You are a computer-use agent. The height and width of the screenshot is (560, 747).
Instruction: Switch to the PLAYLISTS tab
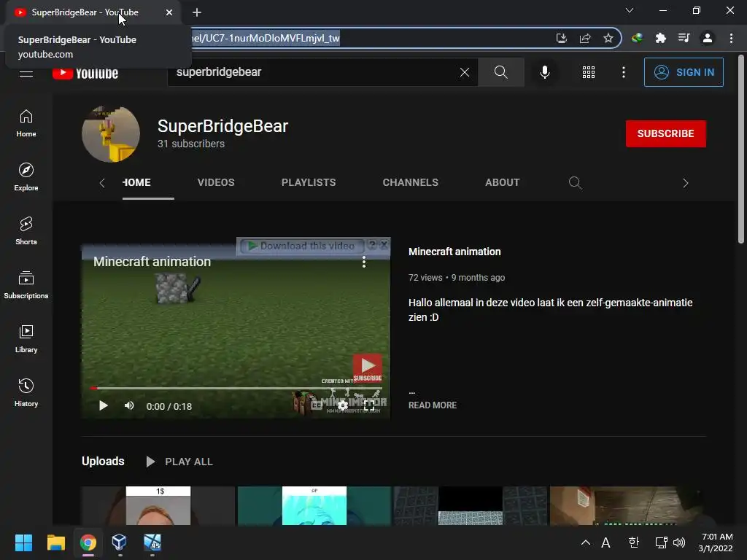(x=309, y=182)
